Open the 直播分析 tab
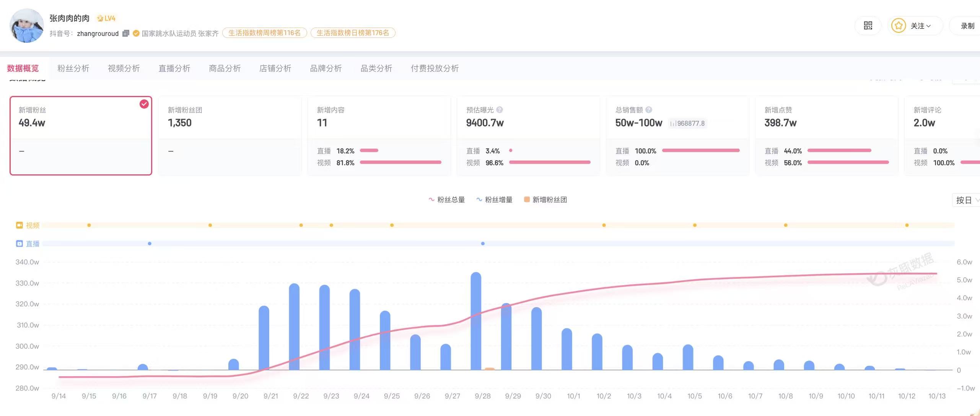This screenshot has height=416, width=980. (x=174, y=68)
